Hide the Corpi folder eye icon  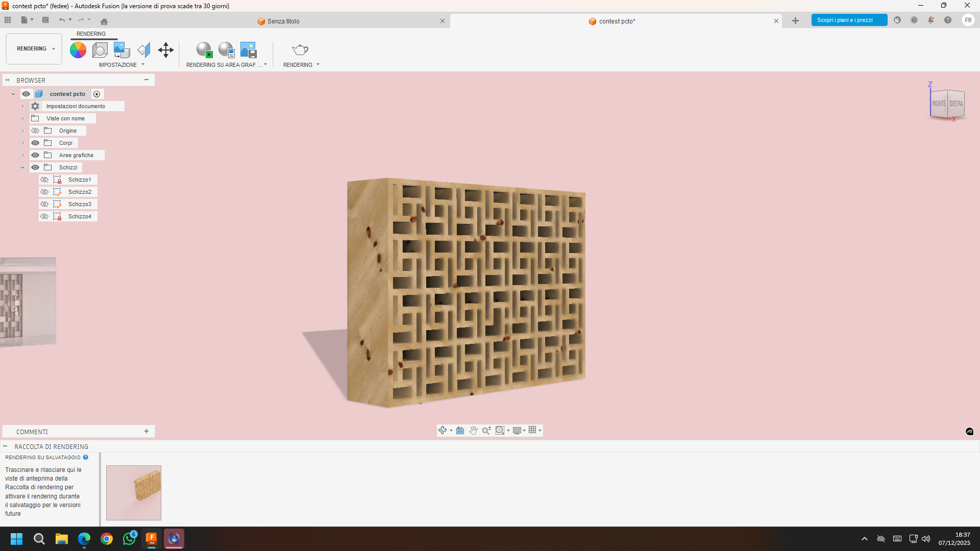click(35, 143)
